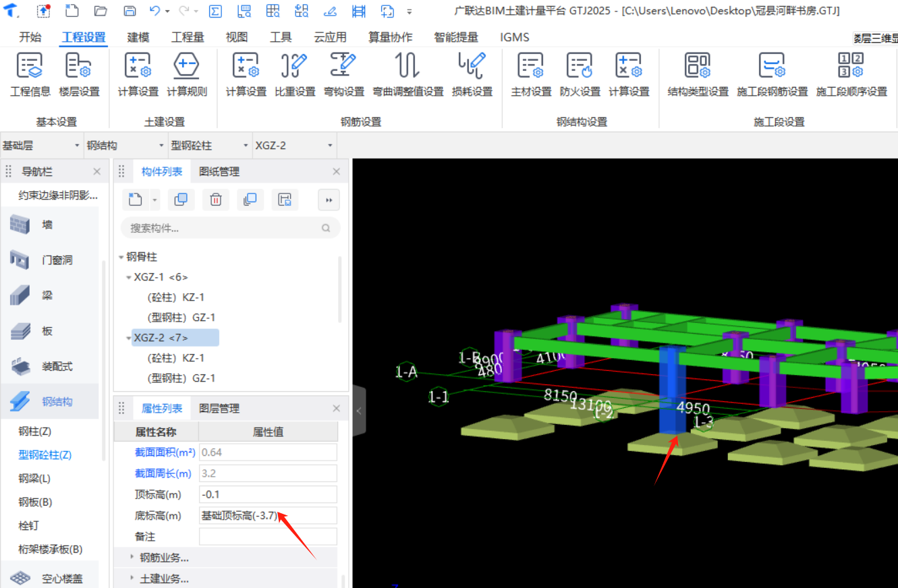Image resolution: width=898 pixels, height=588 pixels.
Task: Save the project with the floppy disk icon
Action: (x=130, y=11)
